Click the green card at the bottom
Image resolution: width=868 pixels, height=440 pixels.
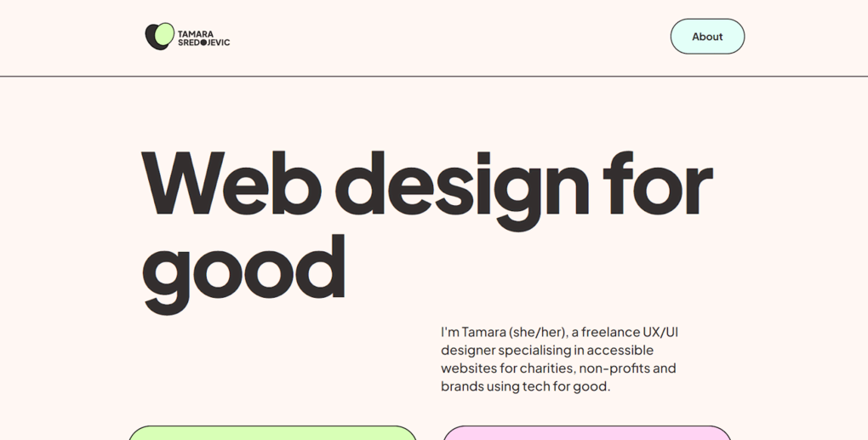272,432
